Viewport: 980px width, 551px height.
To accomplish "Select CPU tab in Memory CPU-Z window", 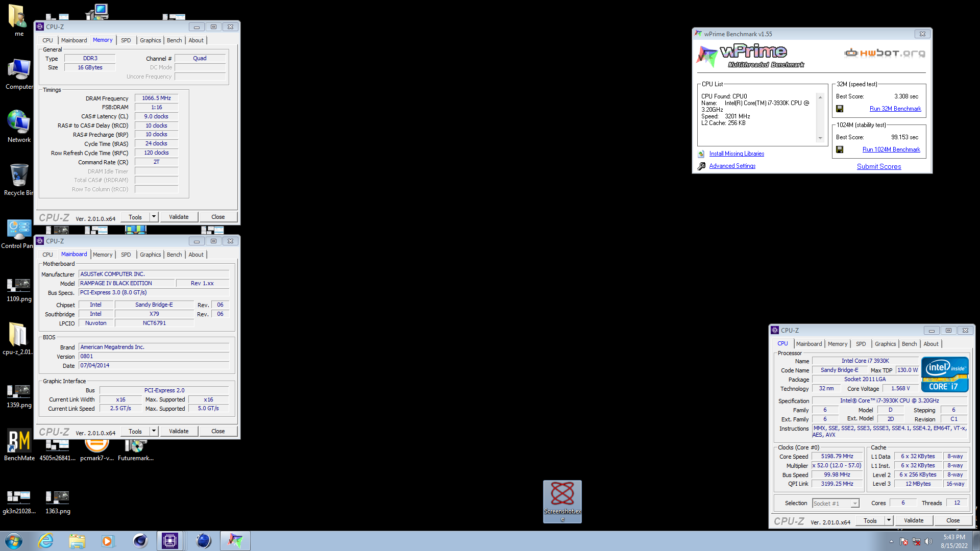I will pyautogui.click(x=47, y=40).
